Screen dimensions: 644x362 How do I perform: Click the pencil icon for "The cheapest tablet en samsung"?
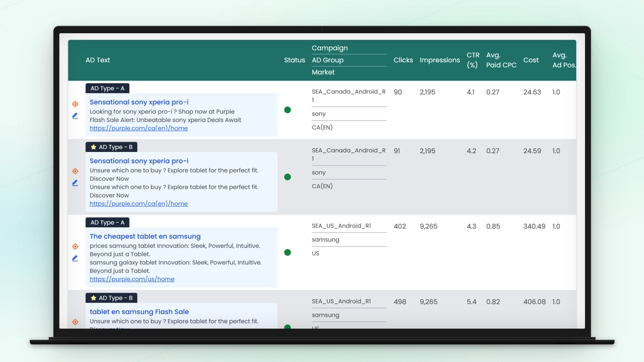click(75, 258)
